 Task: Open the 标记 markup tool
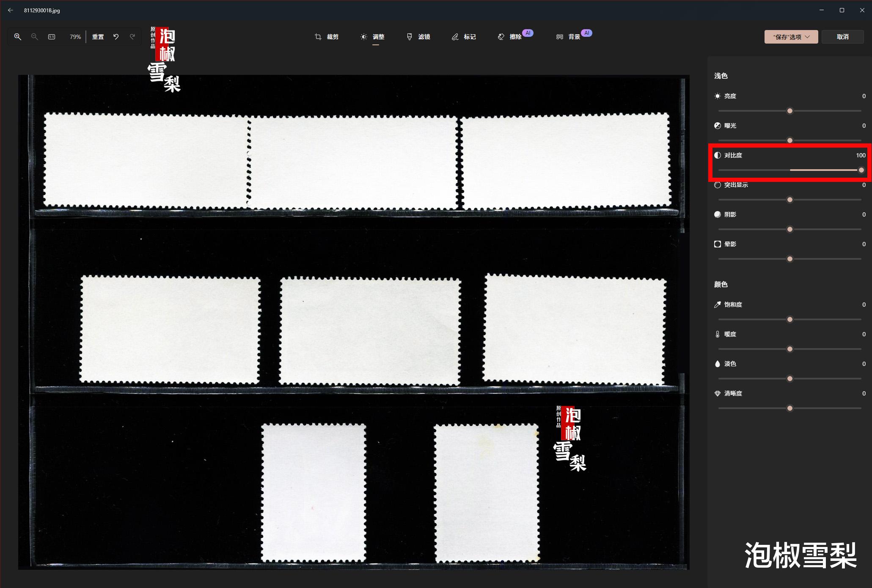tap(464, 37)
